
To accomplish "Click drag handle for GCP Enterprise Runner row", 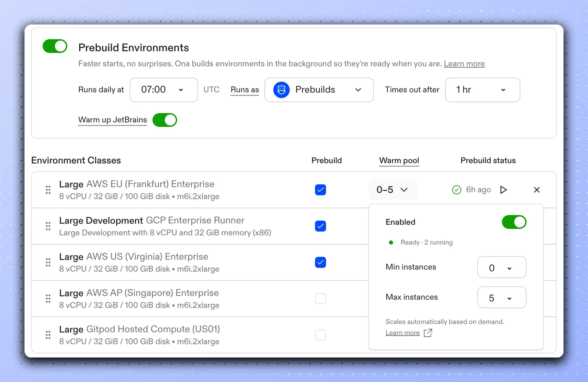I will point(48,226).
